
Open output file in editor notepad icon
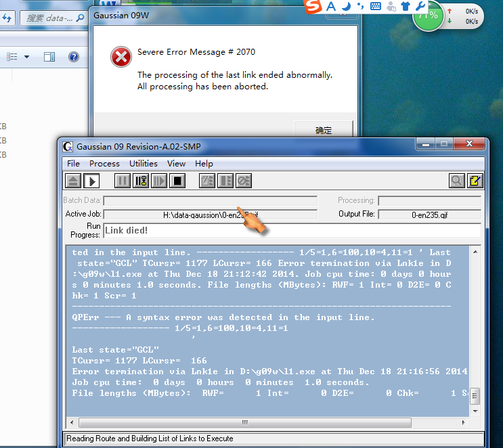pos(475,181)
